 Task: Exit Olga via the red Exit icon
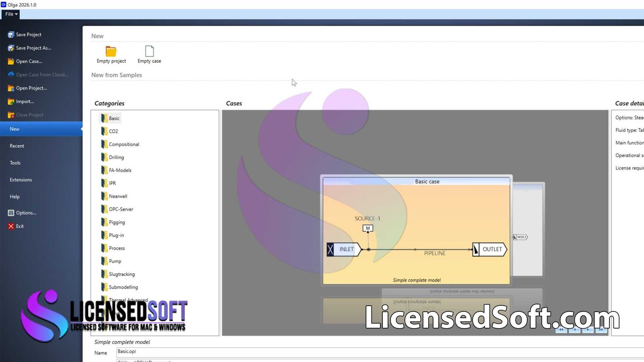(x=11, y=226)
